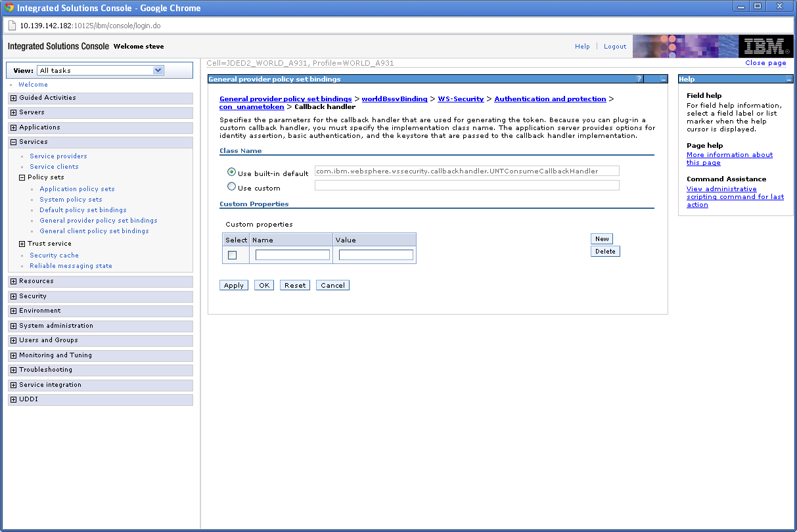
Task: Expand the Troubleshooting section
Action: (x=13, y=370)
